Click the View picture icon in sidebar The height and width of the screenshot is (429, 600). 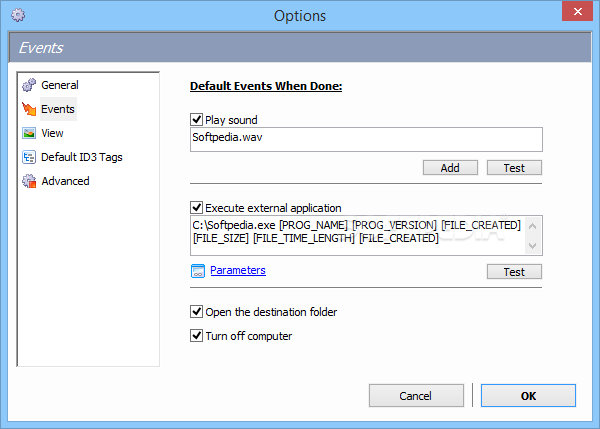(29, 133)
